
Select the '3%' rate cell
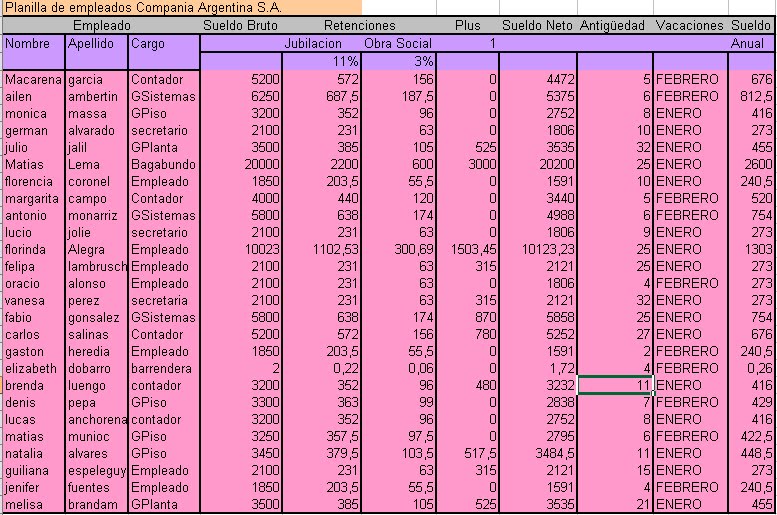tap(399, 61)
